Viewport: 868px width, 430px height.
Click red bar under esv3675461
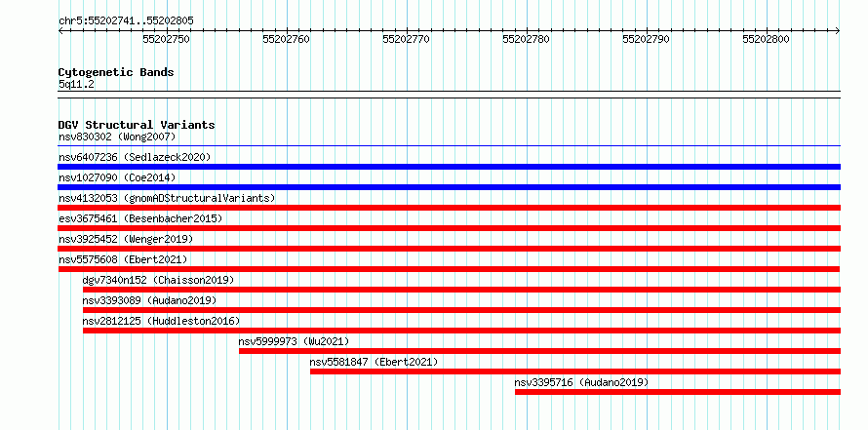click(449, 228)
